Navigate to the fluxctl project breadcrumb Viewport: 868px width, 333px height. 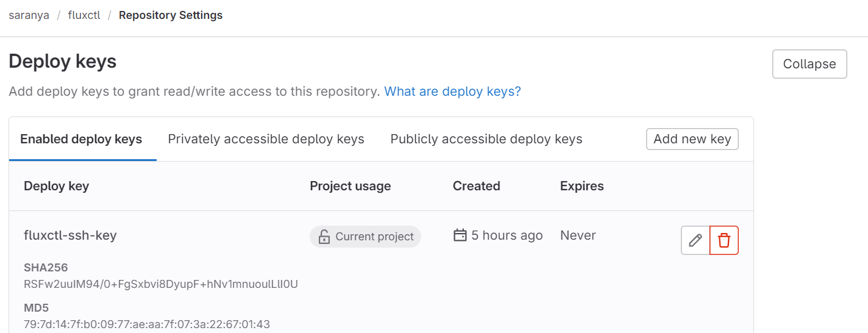pyautogui.click(x=84, y=15)
